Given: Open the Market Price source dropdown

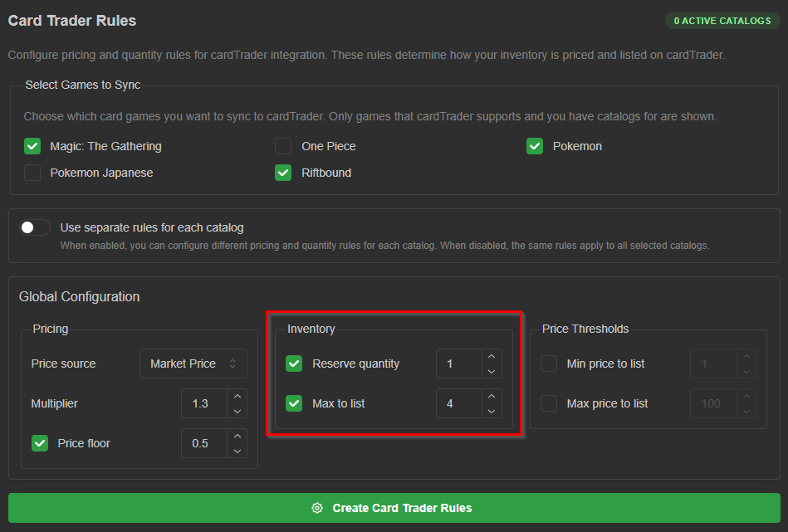Looking at the screenshot, I should coord(193,364).
